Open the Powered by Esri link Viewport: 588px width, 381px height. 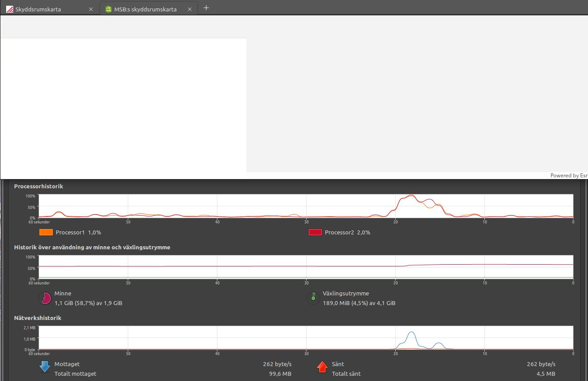pos(569,176)
